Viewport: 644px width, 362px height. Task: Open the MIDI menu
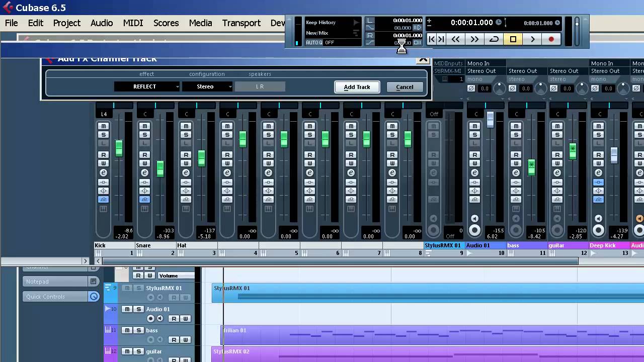pyautogui.click(x=133, y=23)
